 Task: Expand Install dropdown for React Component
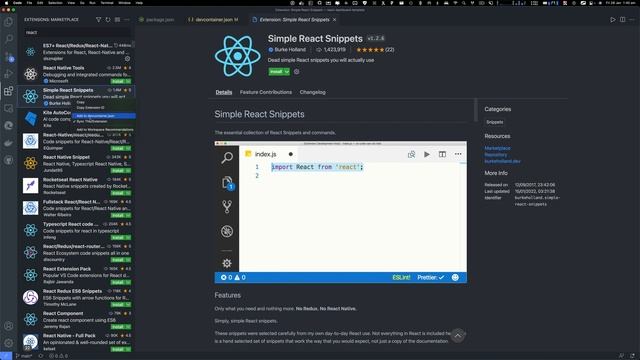pos(128,327)
